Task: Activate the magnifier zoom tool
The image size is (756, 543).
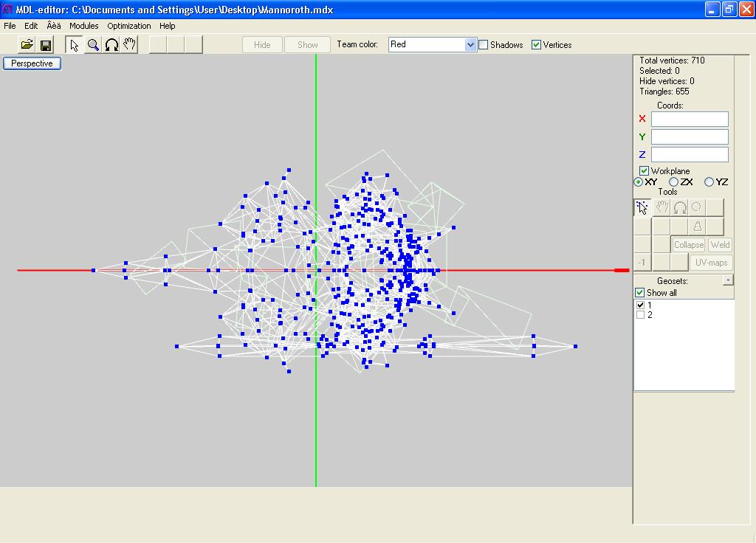Action: (92, 45)
